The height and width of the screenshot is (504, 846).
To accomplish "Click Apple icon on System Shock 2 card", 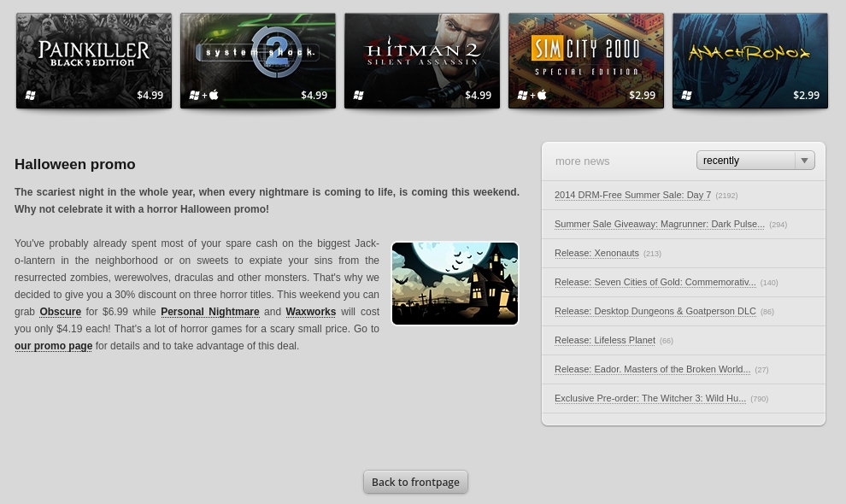I will pos(214,95).
